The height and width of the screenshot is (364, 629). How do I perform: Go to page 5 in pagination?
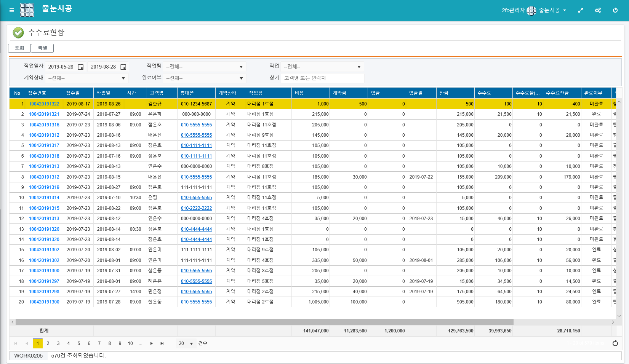coord(79,343)
